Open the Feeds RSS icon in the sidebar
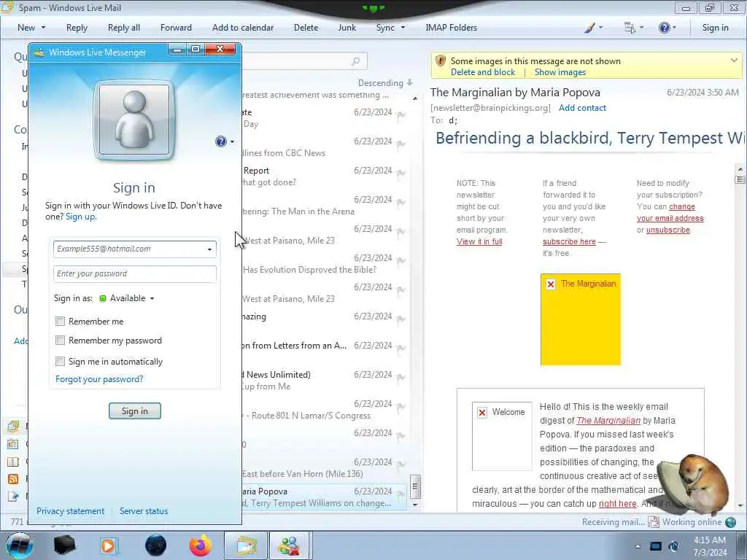Viewport: 747px width, 560px height. [x=13, y=479]
